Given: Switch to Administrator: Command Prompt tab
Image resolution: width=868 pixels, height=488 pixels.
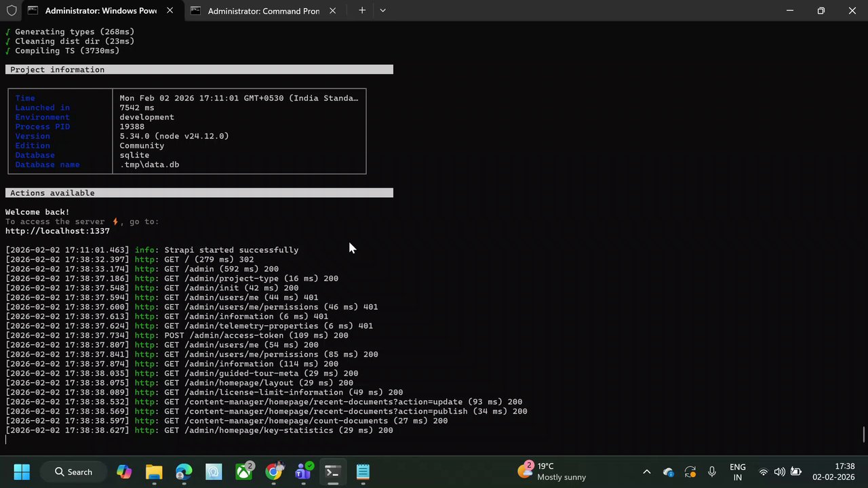Looking at the screenshot, I should [x=264, y=11].
